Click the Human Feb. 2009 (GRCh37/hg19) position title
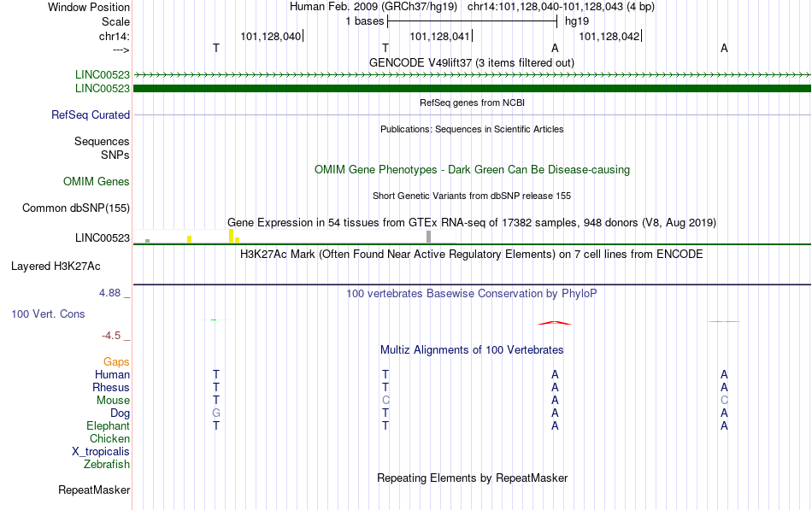The image size is (812, 510). tap(374, 7)
